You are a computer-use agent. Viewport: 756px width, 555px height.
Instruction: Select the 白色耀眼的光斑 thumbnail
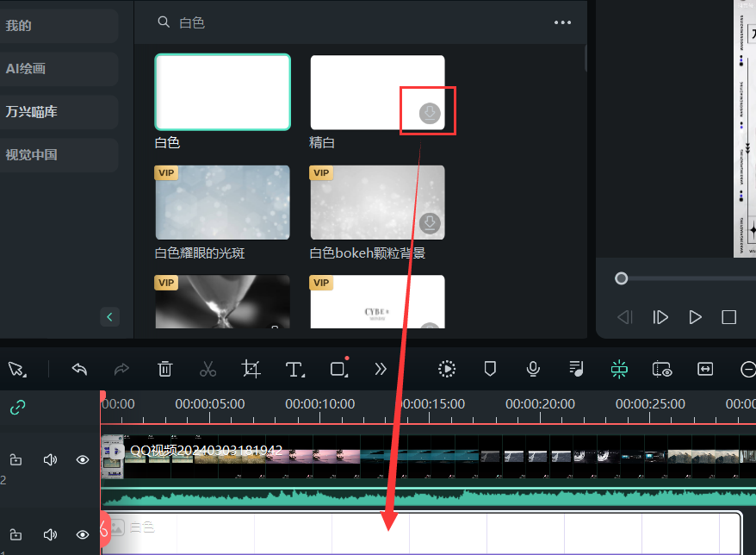pyautogui.click(x=223, y=203)
